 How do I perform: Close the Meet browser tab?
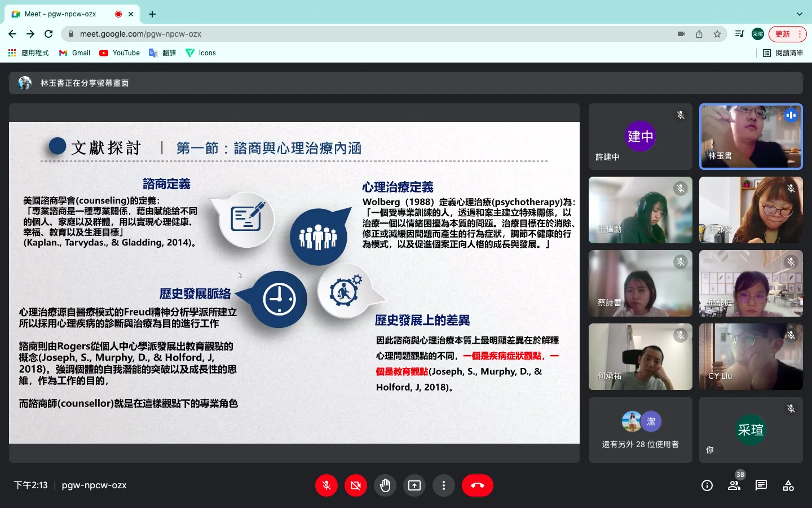pos(131,14)
